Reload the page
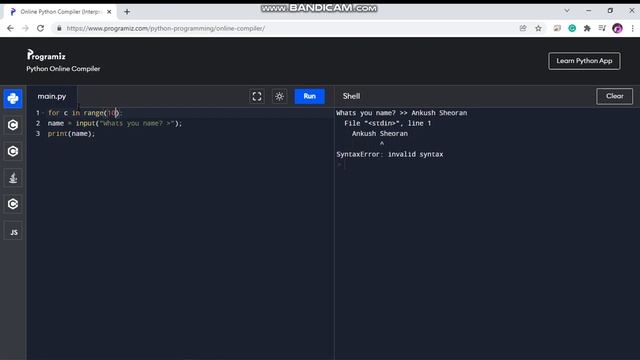Image resolution: width=640 pixels, height=360 pixels. [40, 28]
